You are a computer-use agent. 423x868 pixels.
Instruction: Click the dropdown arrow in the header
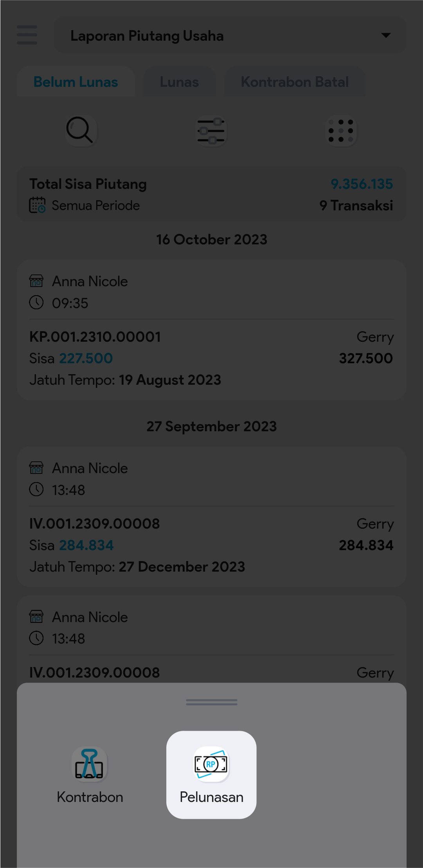click(x=386, y=36)
